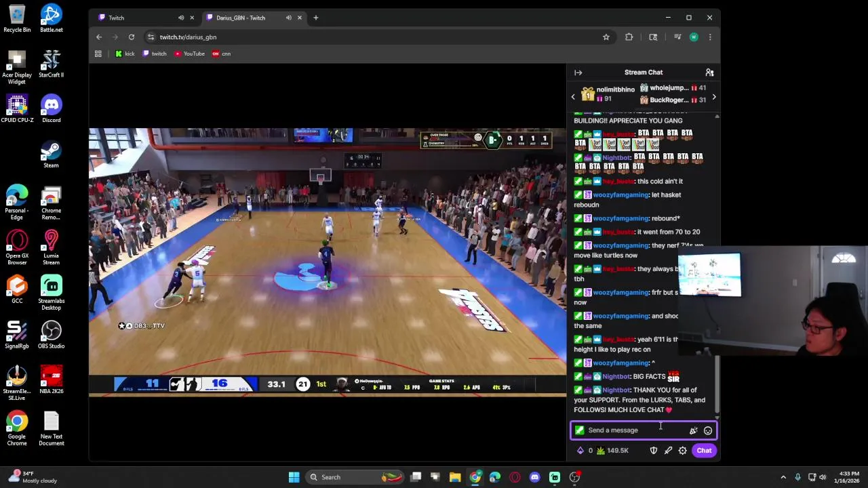Mute the Darius_GBN tab audio icon
The height and width of the screenshot is (488, 868).
click(x=289, y=18)
